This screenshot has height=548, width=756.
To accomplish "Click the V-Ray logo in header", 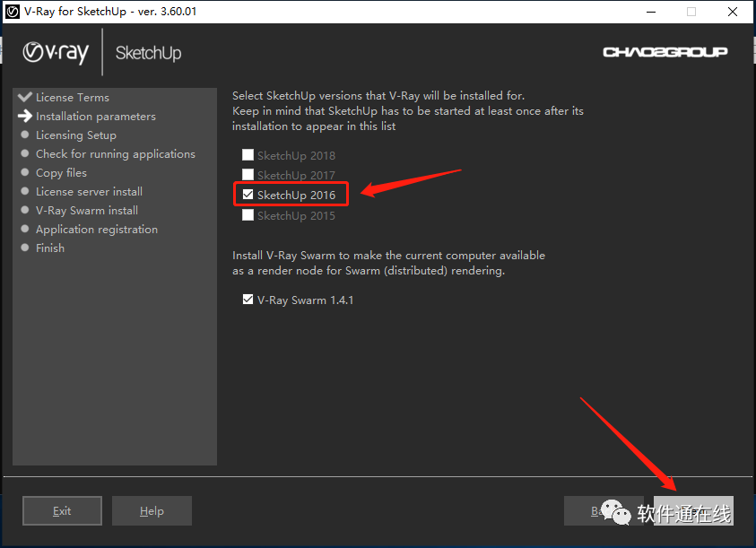I will tap(56, 52).
